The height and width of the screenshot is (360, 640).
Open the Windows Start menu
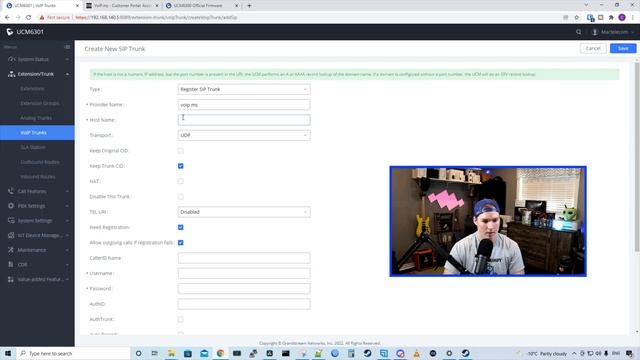pyautogui.click(x=8, y=353)
